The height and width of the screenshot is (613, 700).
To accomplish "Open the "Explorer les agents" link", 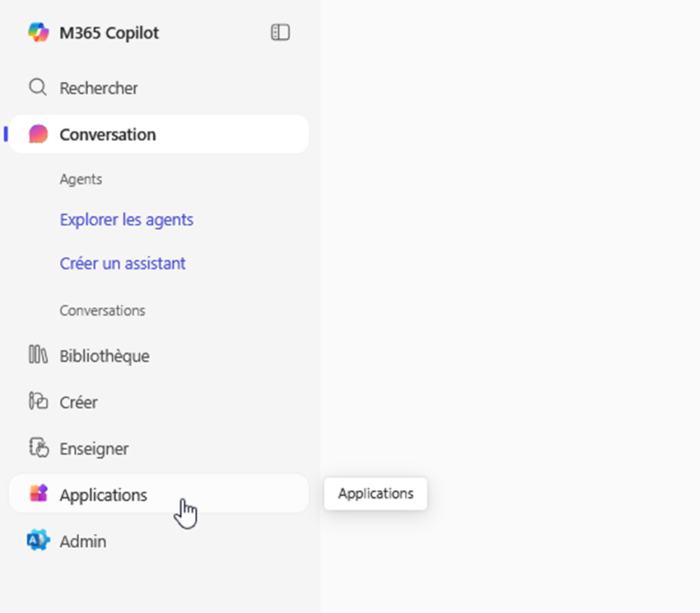I will click(x=126, y=220).
